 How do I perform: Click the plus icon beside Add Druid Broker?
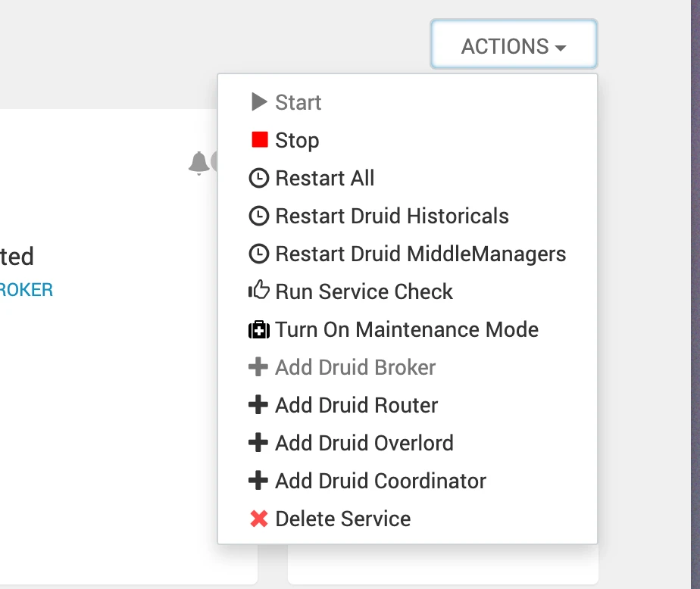258,366
